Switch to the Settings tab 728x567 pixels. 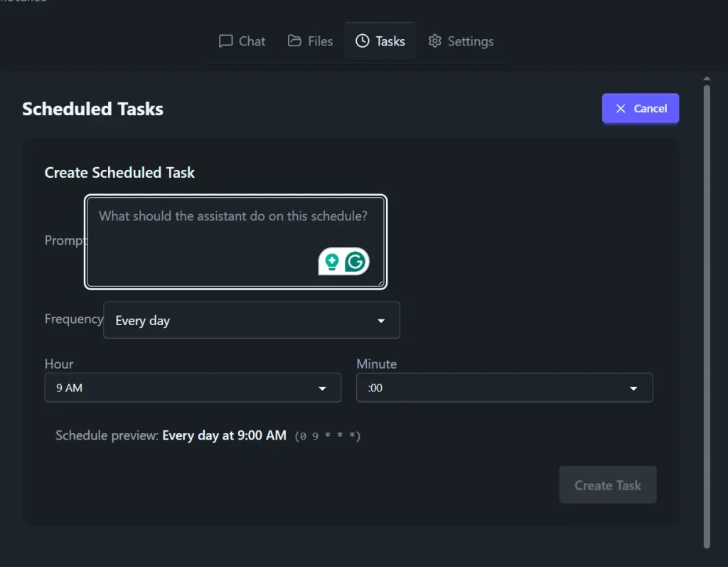[461, 41]
